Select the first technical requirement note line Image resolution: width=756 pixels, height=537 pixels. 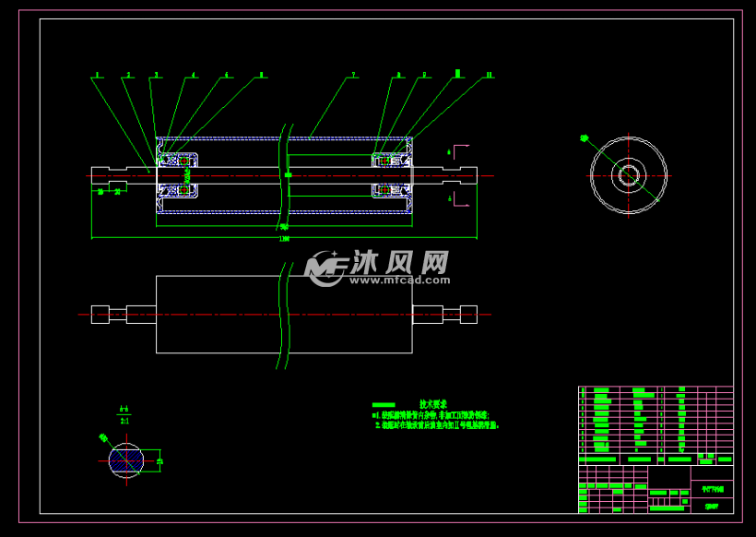point(433,415)
